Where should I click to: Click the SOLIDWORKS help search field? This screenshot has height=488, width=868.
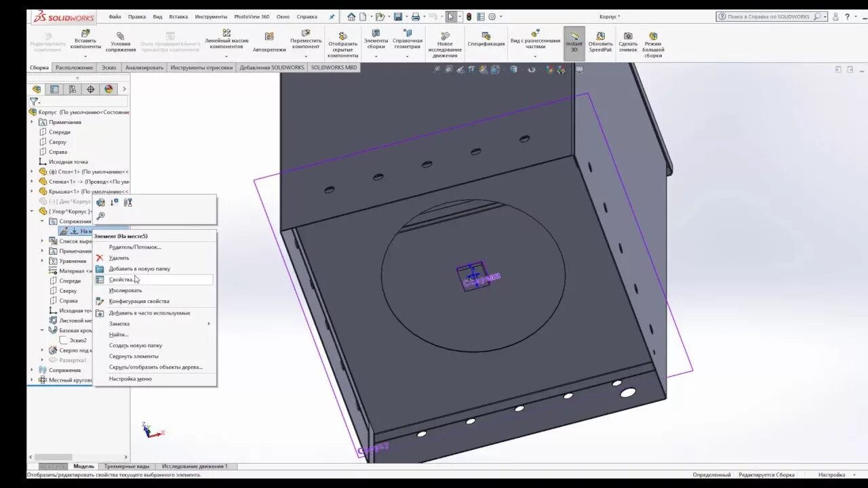766,16
